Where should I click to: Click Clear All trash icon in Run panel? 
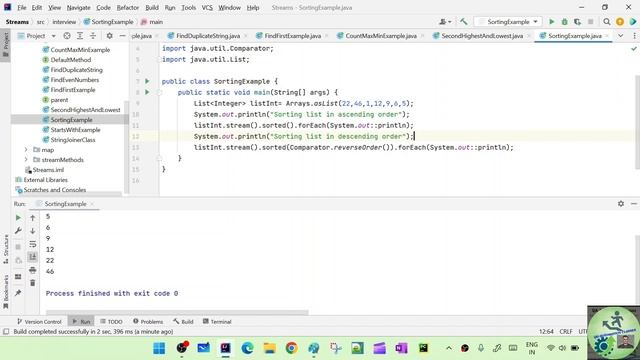click(33, 283)
